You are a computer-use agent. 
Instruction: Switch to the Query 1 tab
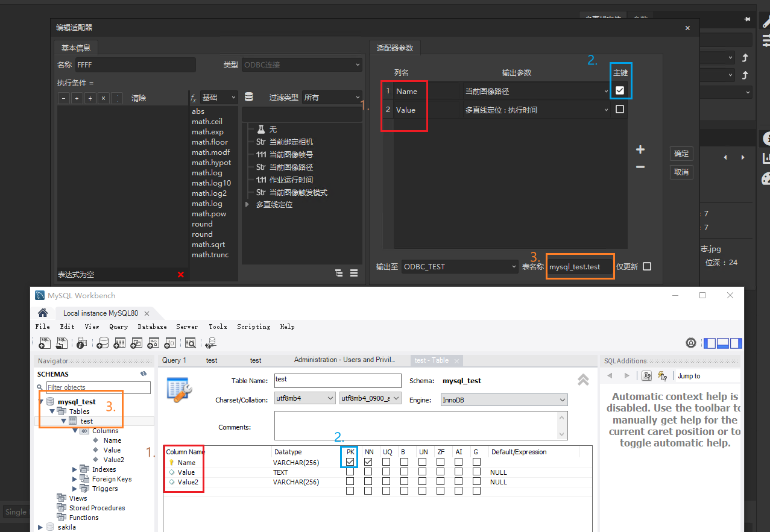pyautogui.click(x=174, y=360)
